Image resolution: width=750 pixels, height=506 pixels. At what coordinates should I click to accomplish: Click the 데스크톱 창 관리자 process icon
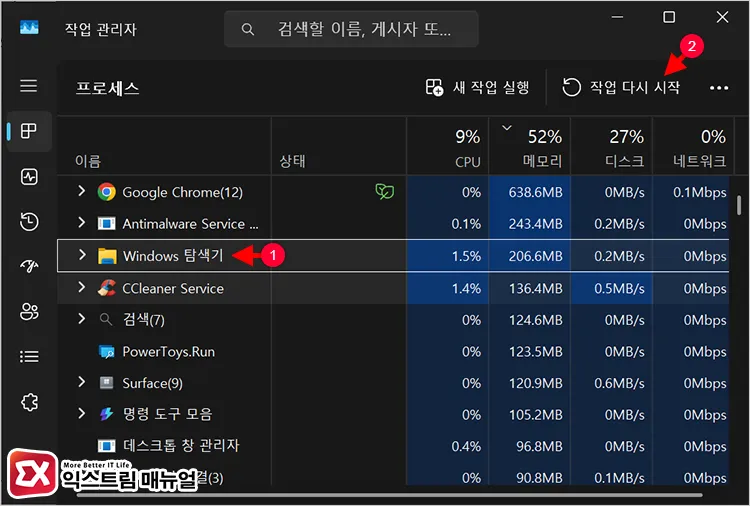(x=106, y=446)
